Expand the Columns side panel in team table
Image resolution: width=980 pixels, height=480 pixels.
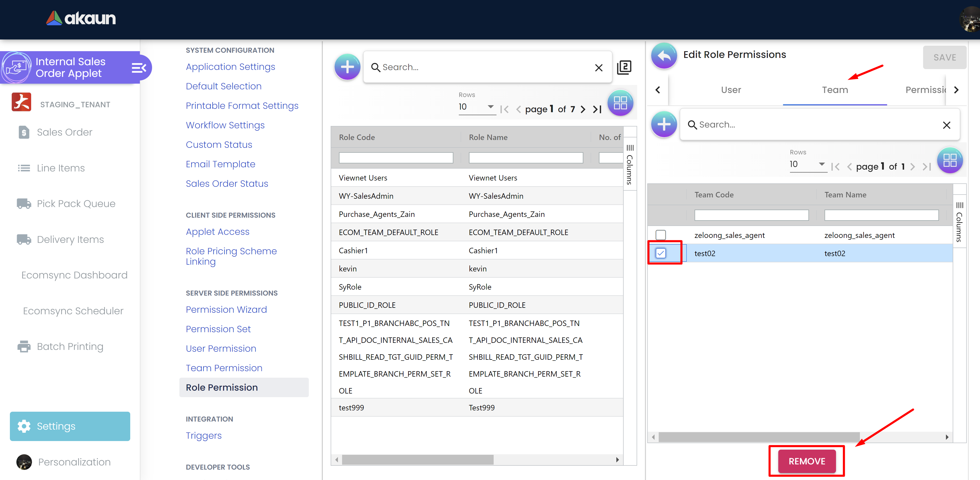point(959,222)
